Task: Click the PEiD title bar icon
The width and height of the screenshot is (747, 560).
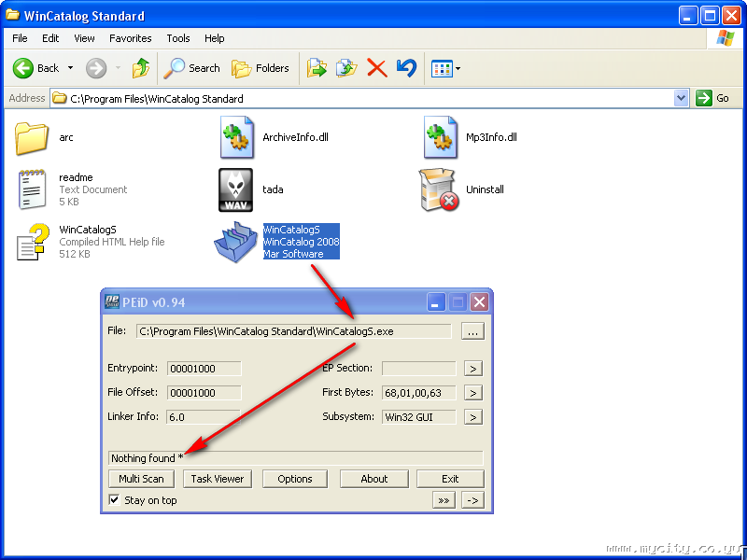Action: pyautogui.click(x=112, y=301)
